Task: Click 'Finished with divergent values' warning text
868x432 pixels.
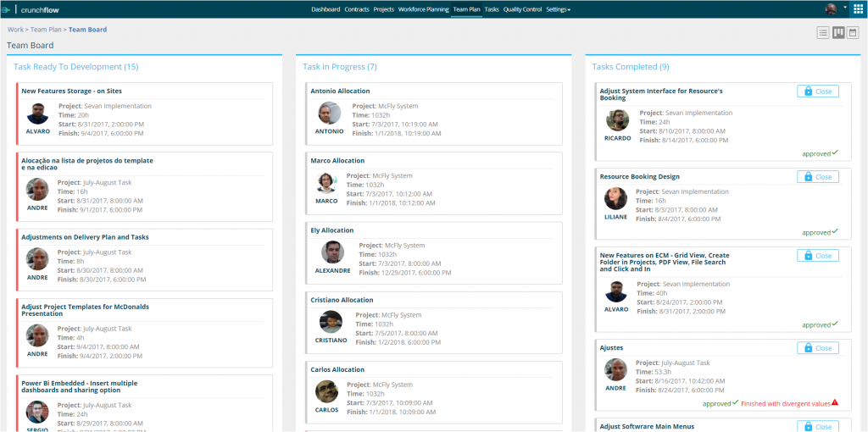Action: pos(786,404)
